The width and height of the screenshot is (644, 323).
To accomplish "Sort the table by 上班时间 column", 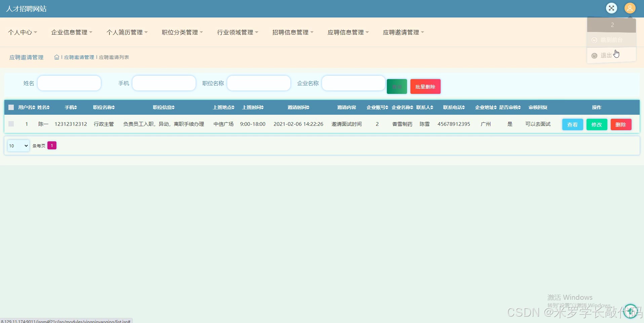I will tap(253, 107).
